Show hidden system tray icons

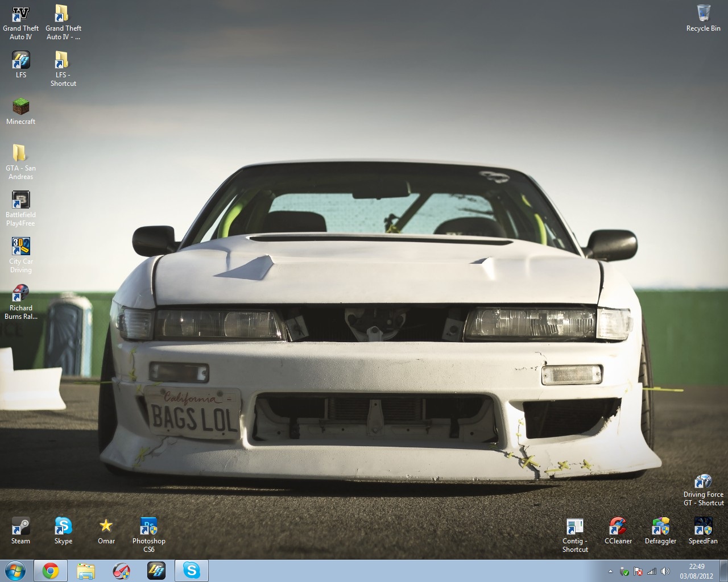point(611,571)
